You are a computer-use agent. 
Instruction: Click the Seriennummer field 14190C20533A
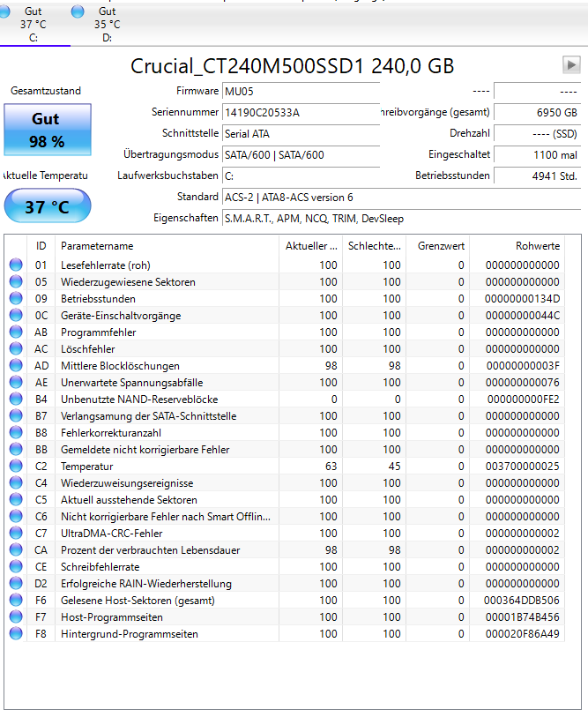[x=301, y=113]
